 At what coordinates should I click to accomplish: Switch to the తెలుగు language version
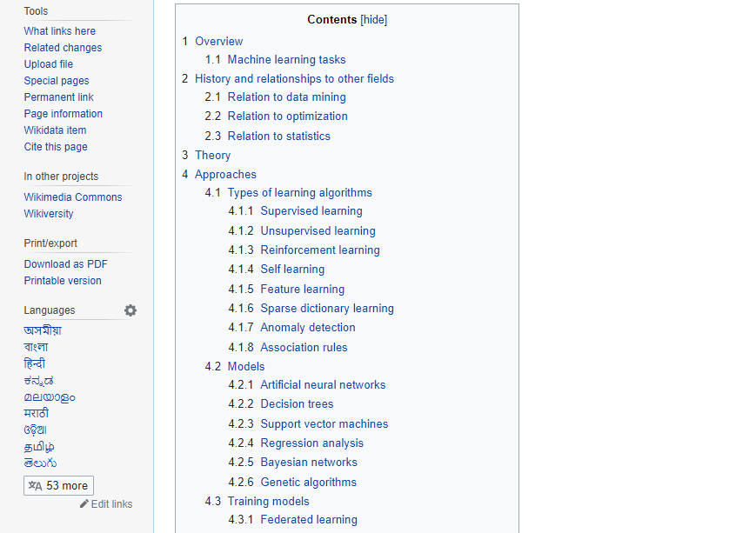tap(40, 463)
